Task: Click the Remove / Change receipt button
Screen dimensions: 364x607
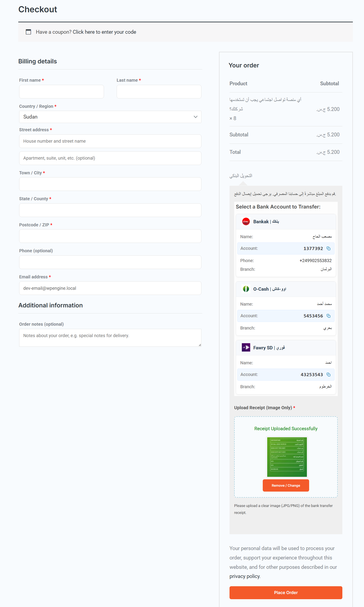Action: tap(285, 485)
